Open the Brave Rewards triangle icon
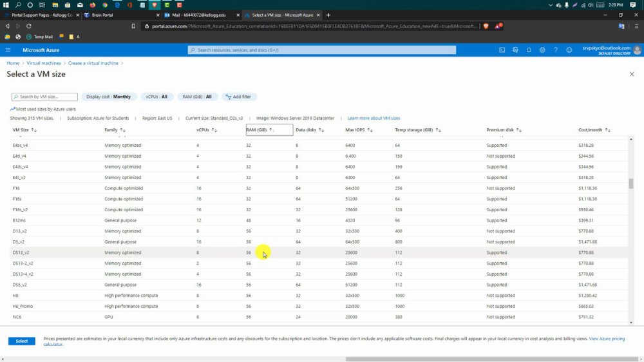The width and height of the screenshot is (644, 362). (498, 26)
